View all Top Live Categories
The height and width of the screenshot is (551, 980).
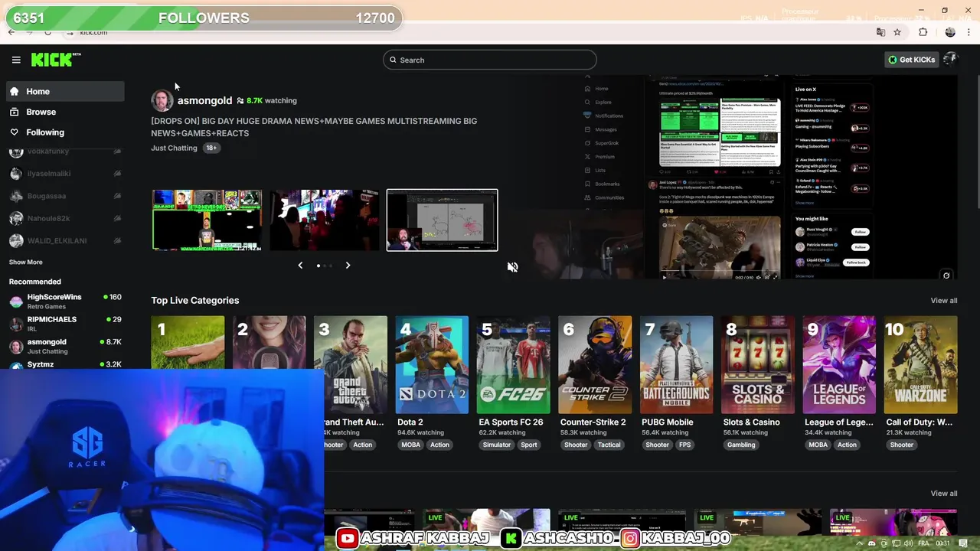click(943, 301)
